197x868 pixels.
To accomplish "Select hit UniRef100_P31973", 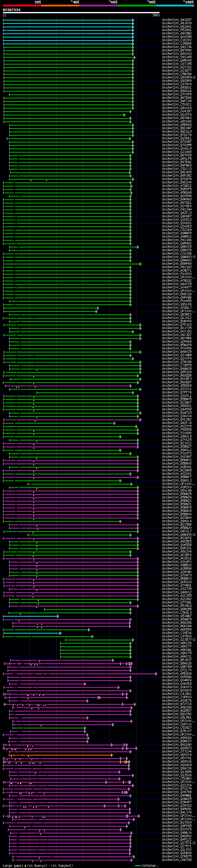I will [177, 454].
